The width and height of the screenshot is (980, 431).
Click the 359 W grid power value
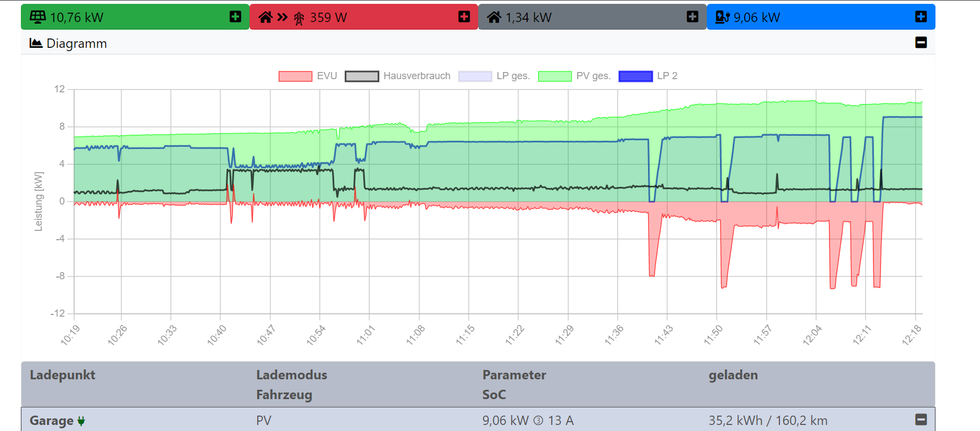click(x=329, y=18)
